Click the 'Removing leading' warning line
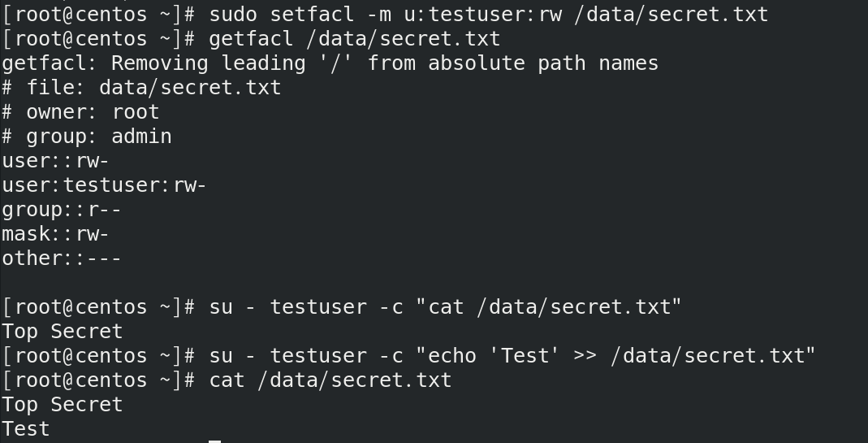Image resolution: width=868 pixels, height=443 pixels. 330,63
